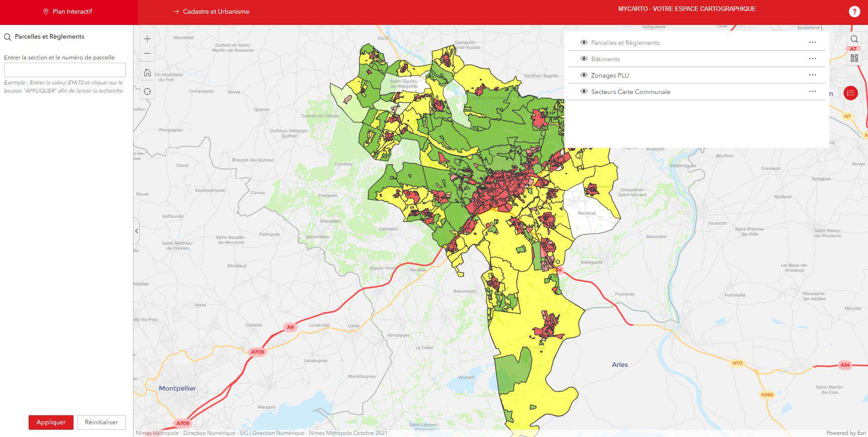Viewport: 868px width, 437px height.
Task: Focus the parcel section number input field
Action: pyautogui.click(x=65, y=70)
